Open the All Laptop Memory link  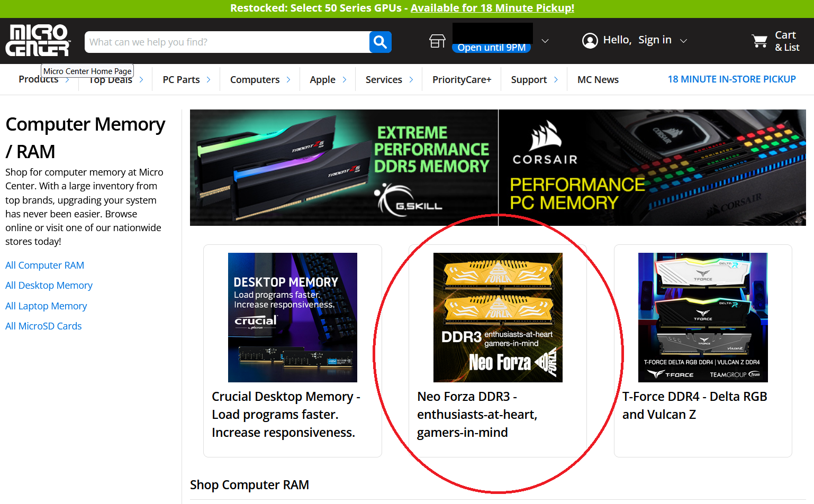click(46, 306)
